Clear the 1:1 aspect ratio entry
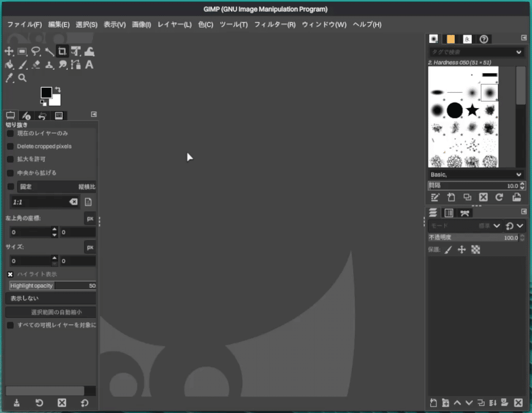This screenshot has height=413, width=532. click(73, 202)
